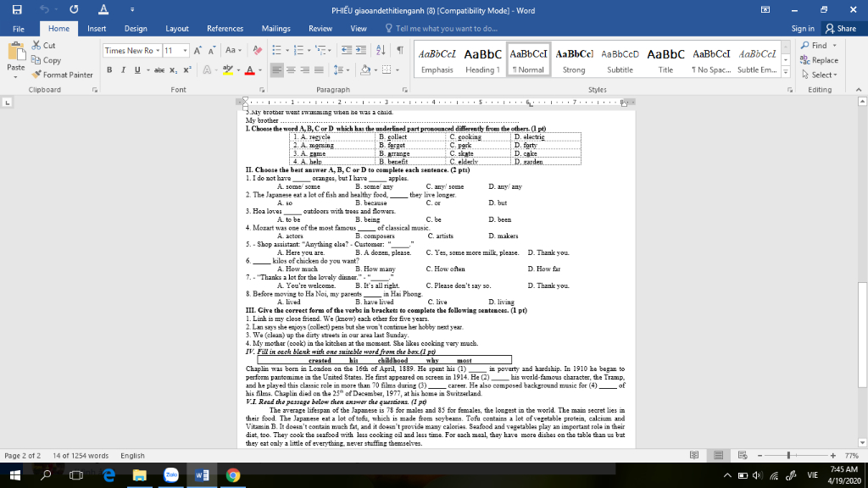This screenshot has height=488, width=868.
Task: Open File Explorer from taskbar
Action: (x=140, y=475)
